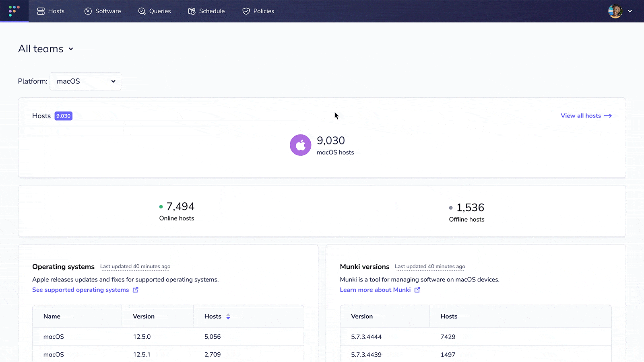The image size is (644, 362).
Task: Click the Policies shield icon in the navigation
Action: coord(246,11)
